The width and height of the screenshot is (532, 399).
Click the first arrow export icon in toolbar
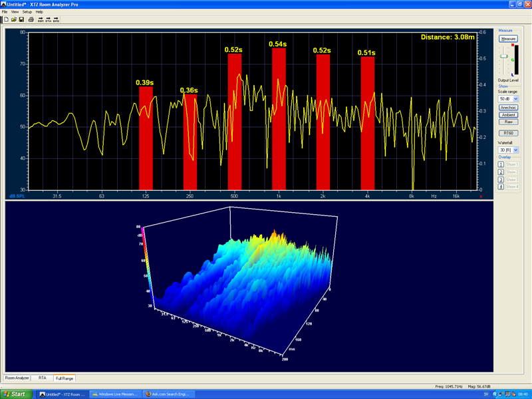click(x=41, y=20)
